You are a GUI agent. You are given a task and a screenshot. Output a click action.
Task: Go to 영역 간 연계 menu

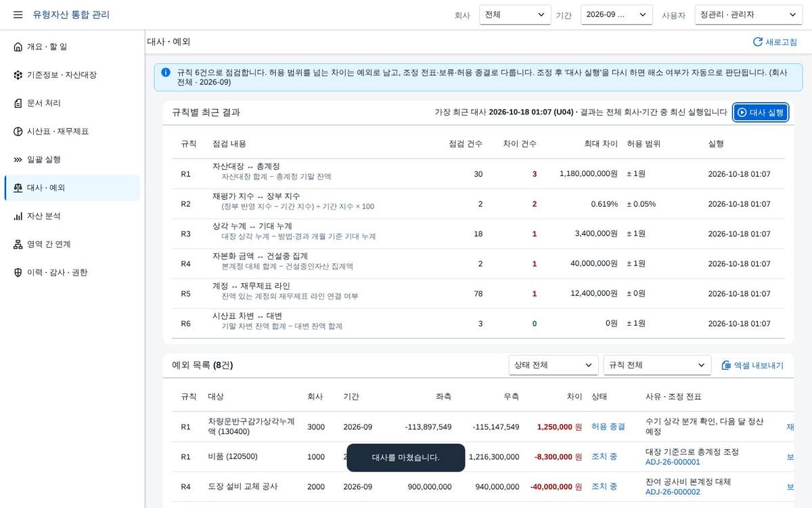[72, 245]
